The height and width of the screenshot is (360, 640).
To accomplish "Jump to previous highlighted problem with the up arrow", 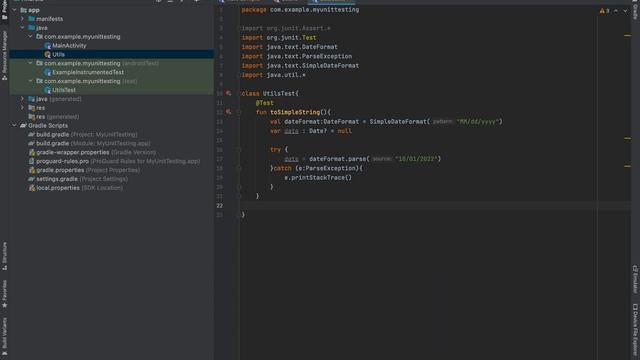I will [616, 11].
